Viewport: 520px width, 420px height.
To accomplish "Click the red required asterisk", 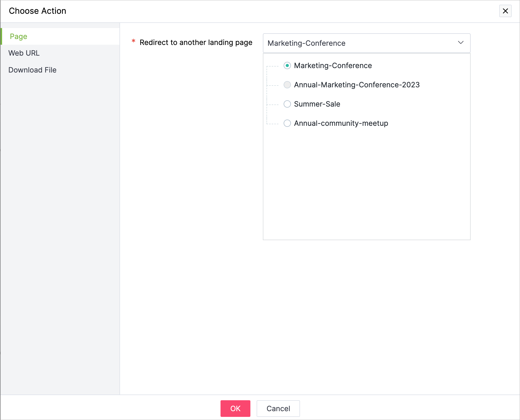I will pos(134,41).
